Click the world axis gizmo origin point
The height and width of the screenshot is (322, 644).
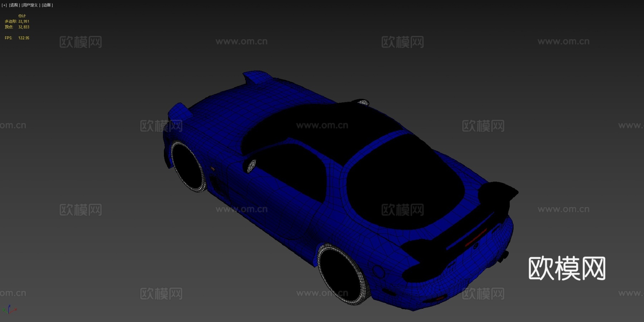(9, 313)
